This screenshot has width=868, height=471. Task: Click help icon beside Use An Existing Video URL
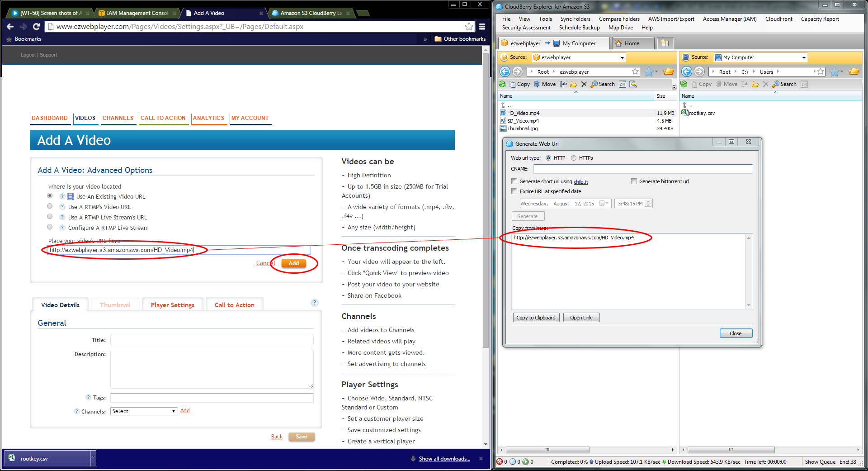click(62, 196)
